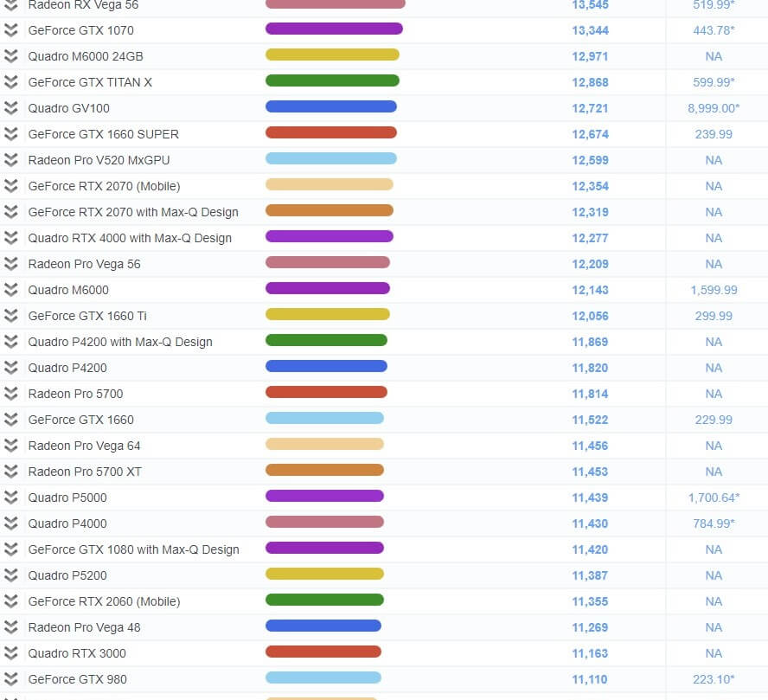Click the price 299.99
Image resolution: width=768 pixels, height=700 pixels.
(x=714, y=316)
